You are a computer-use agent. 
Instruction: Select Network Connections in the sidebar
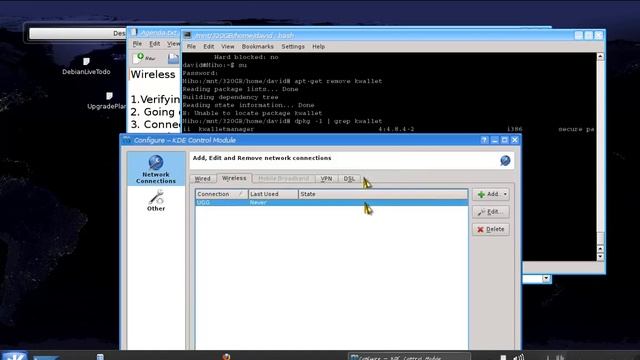point(156,169)
